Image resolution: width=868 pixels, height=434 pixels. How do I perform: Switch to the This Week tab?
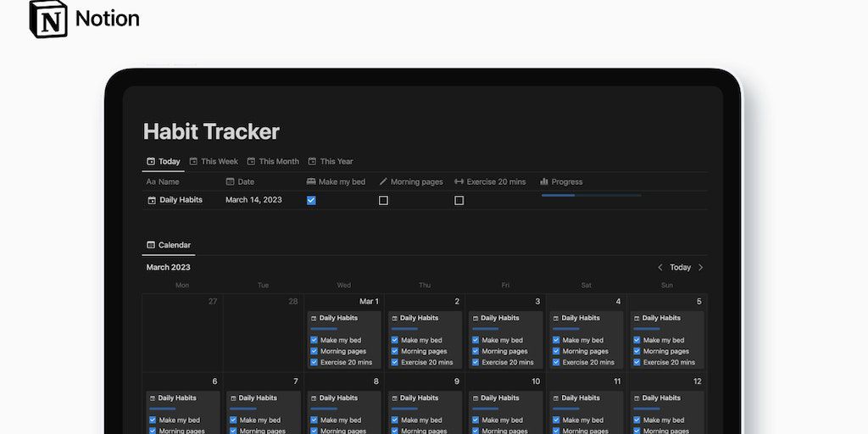[213, 161]
